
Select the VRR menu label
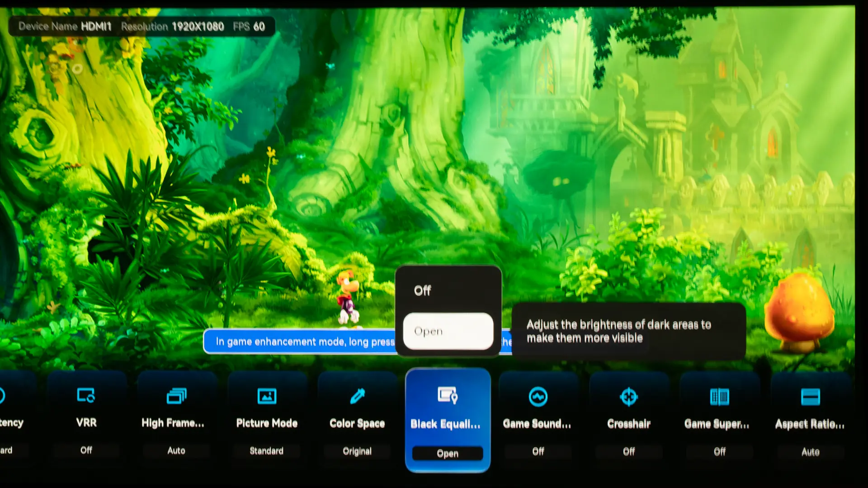pos(86,422)
